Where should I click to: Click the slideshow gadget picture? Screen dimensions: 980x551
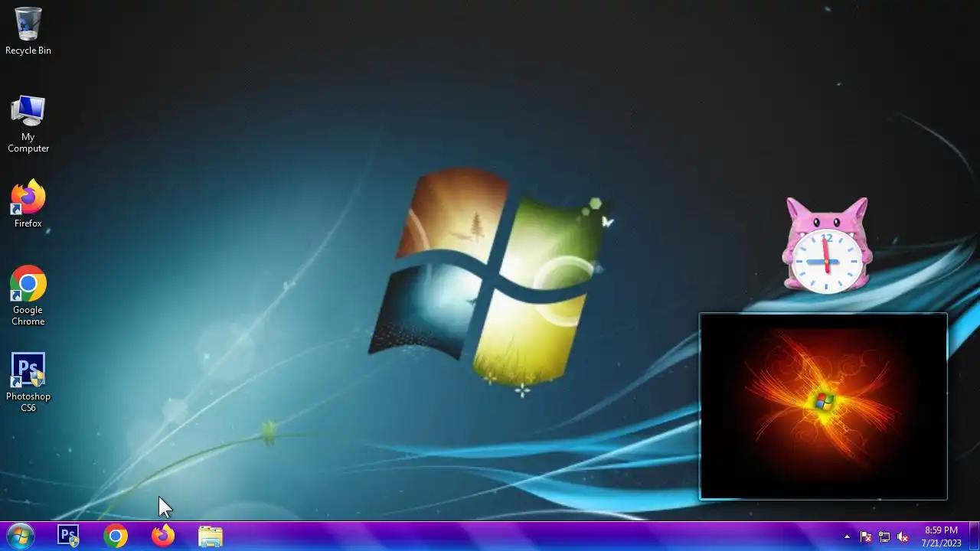point(823,406)
